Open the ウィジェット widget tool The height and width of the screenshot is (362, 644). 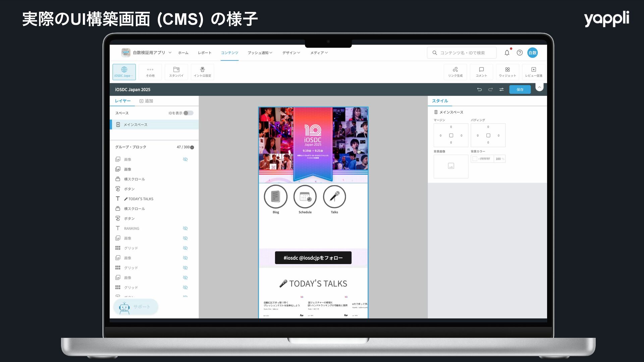[507, 72]
